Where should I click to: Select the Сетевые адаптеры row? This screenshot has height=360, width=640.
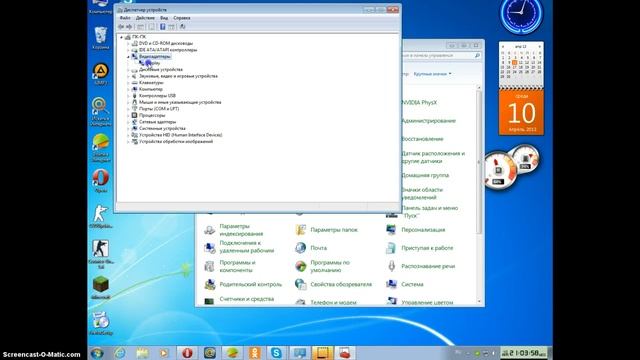point(157,122)
